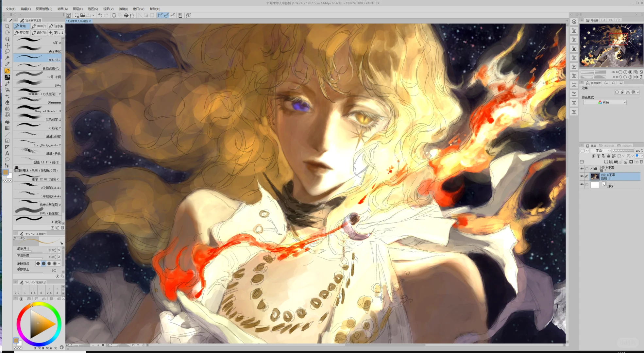Select the Eyedropper tool in toolbar
This screenshot has height=353, width=644.
[x=7, y=64]
